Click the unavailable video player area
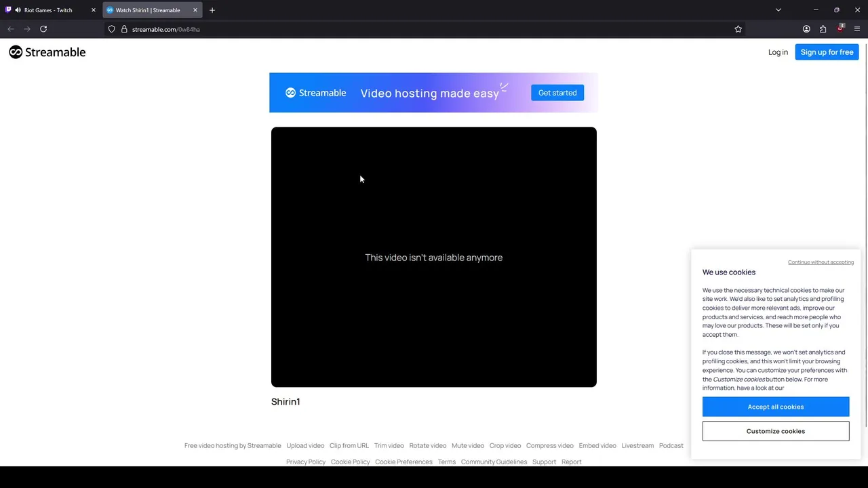This screenshot has height=488, width=868. point(434,257)
